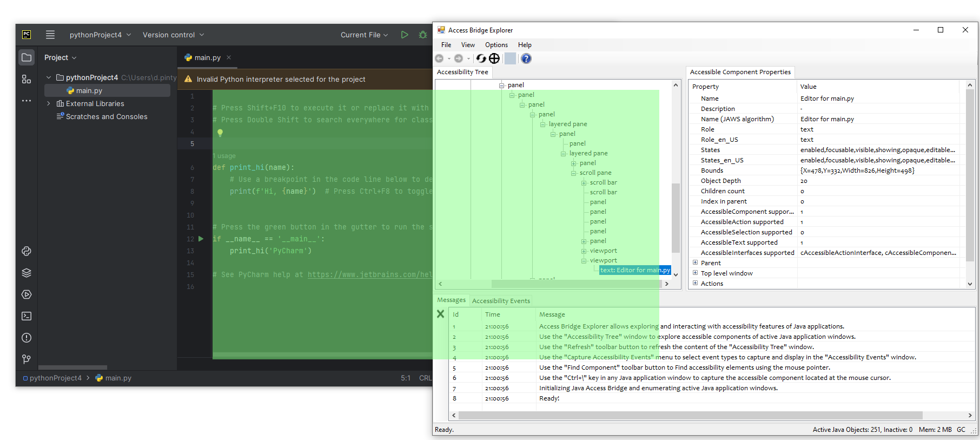The height and width of the screenshot is (440, 980).
Task: Open Python Console tool window icon
Action: (27, 251)
